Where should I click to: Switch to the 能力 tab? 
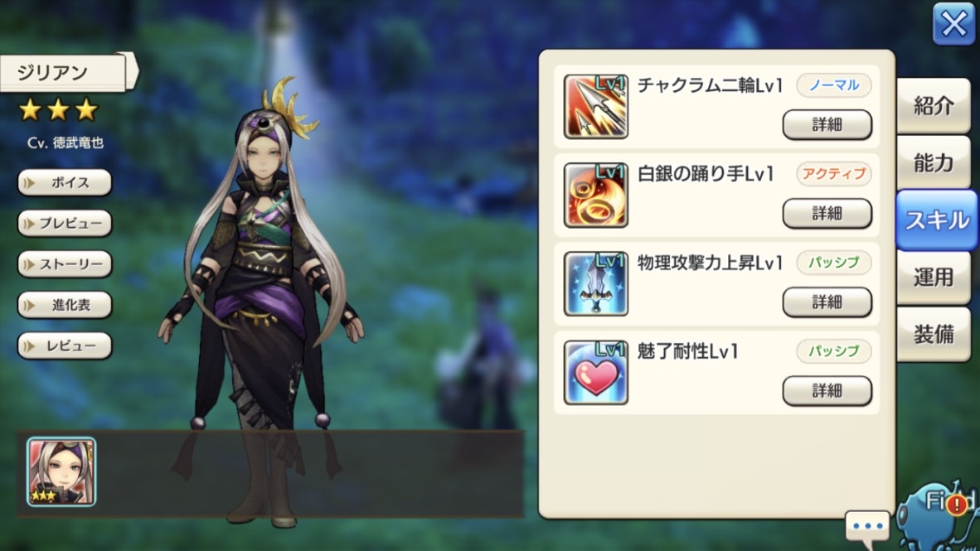(x=933, y=163)
